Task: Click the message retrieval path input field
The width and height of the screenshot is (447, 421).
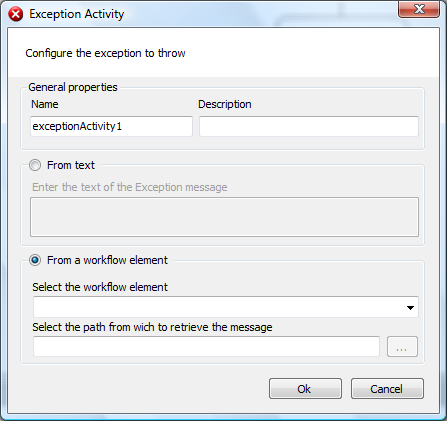Action: (x=206, y=347)
